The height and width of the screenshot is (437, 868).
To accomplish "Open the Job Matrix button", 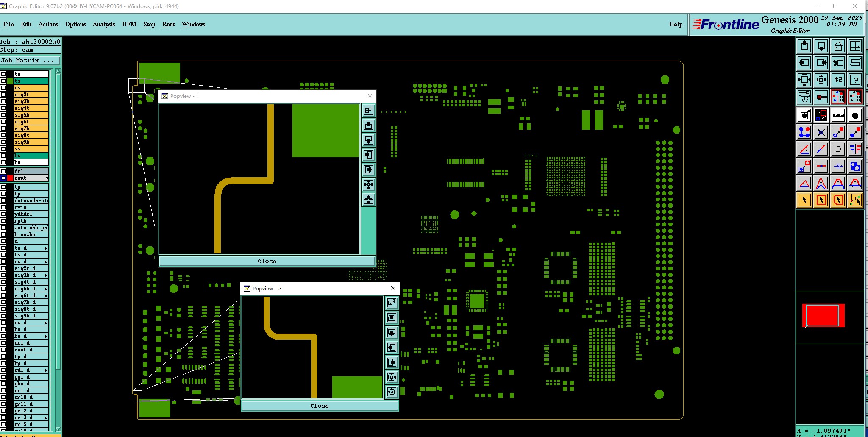I will click(x=31, y=61).
